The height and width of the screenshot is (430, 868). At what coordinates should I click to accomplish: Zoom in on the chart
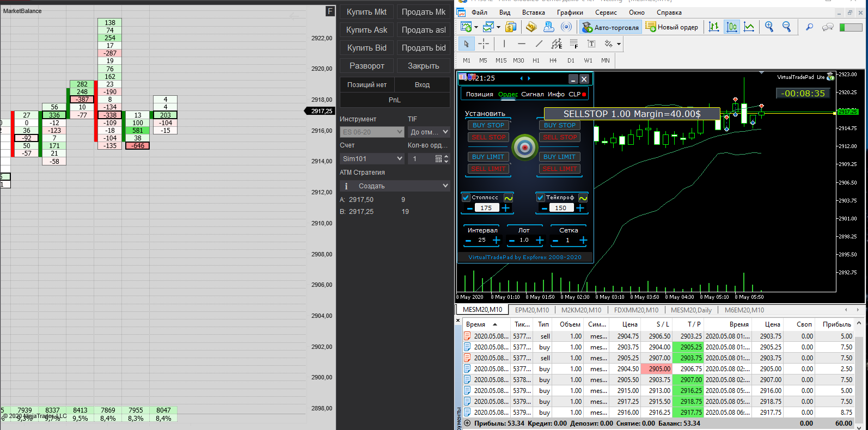coord(769,27)
